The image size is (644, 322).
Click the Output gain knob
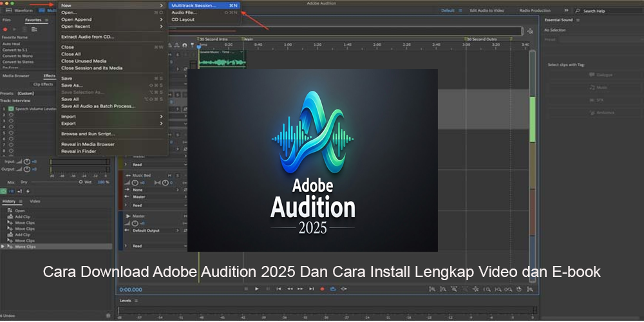27,169
